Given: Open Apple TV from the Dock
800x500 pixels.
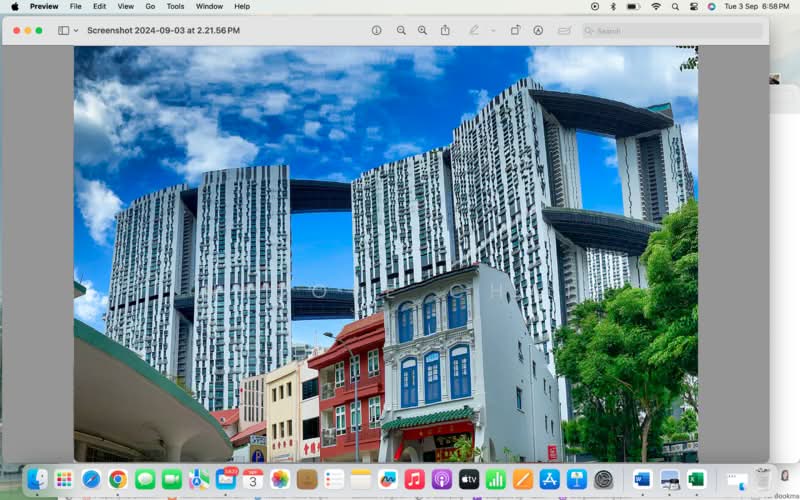Looking at the screenshot, I should click(x=469, y=480).
